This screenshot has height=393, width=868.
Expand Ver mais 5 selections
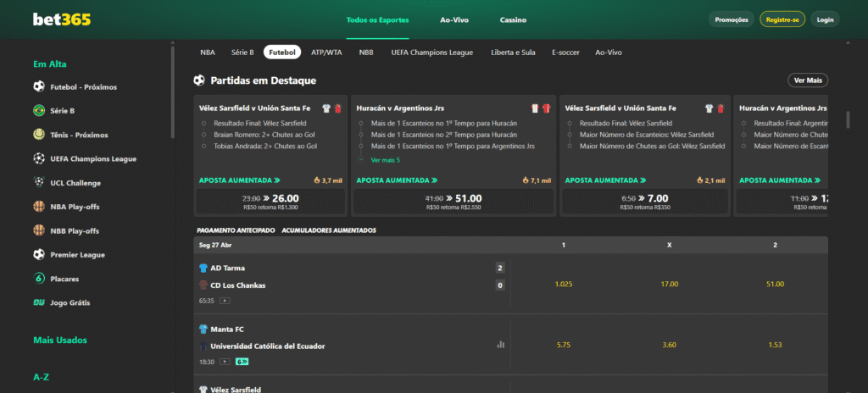pyautogui.click(x=386, y=160)
